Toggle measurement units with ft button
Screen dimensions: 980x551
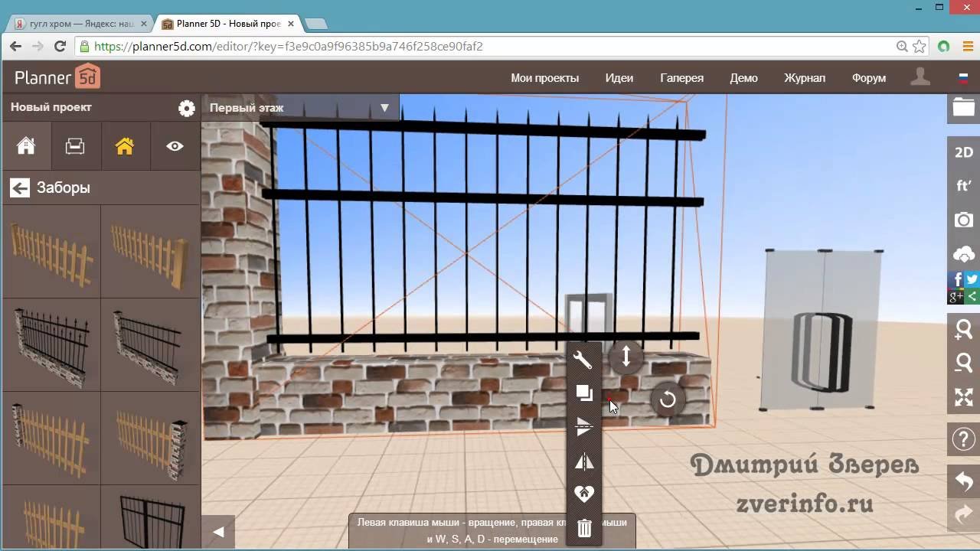(963, 186)
